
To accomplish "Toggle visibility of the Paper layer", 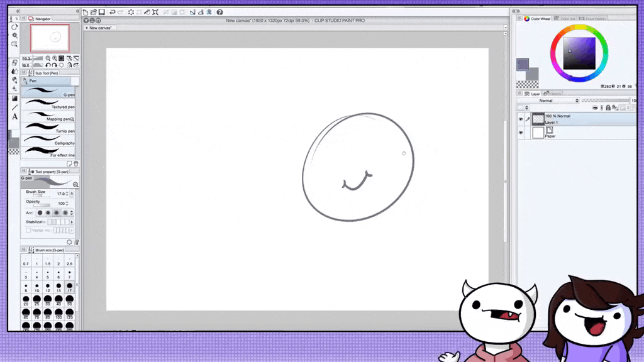I will [x=521, y=133].
